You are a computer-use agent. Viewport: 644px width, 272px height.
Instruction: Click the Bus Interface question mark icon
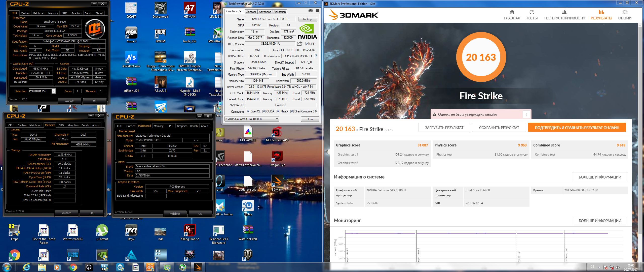pos(316,56)
